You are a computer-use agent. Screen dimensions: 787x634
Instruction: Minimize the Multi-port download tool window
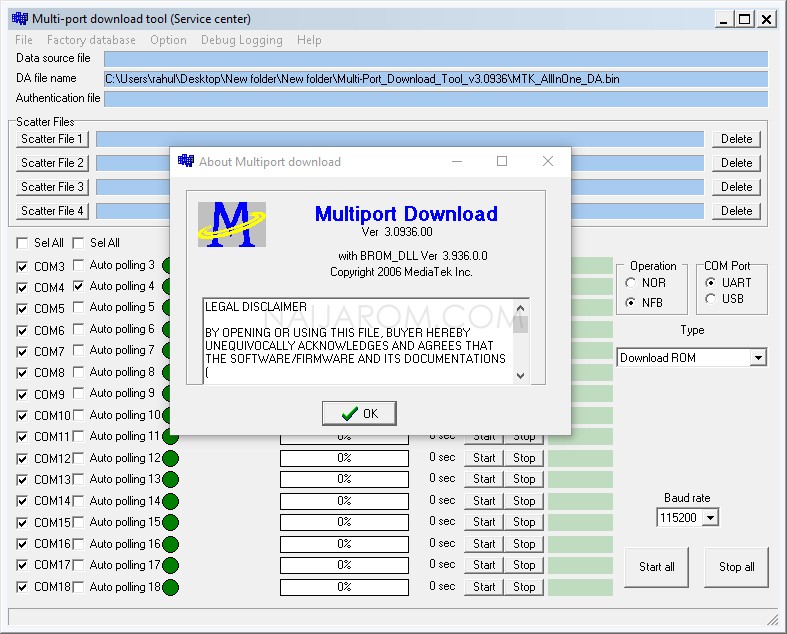coord(723,20)
